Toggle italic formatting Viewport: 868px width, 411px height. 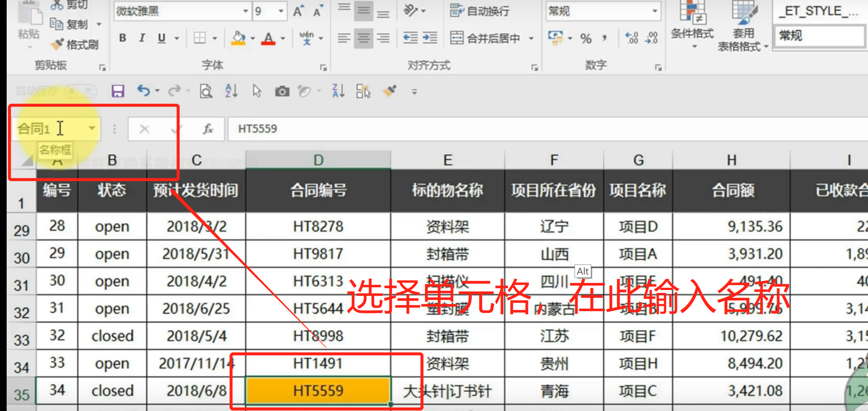[x=142, y=37]
